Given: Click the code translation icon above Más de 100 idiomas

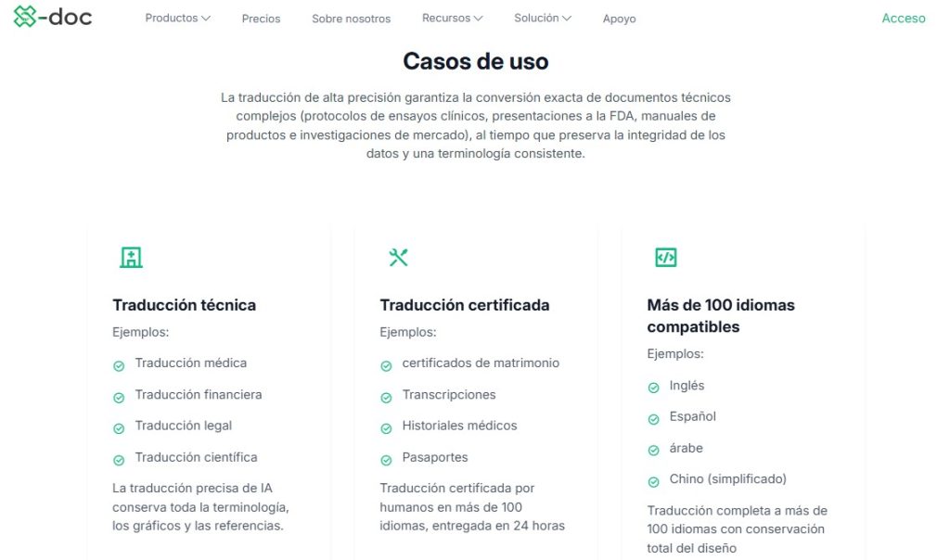Looking at the screenshot, I should [x=665, y=257].
